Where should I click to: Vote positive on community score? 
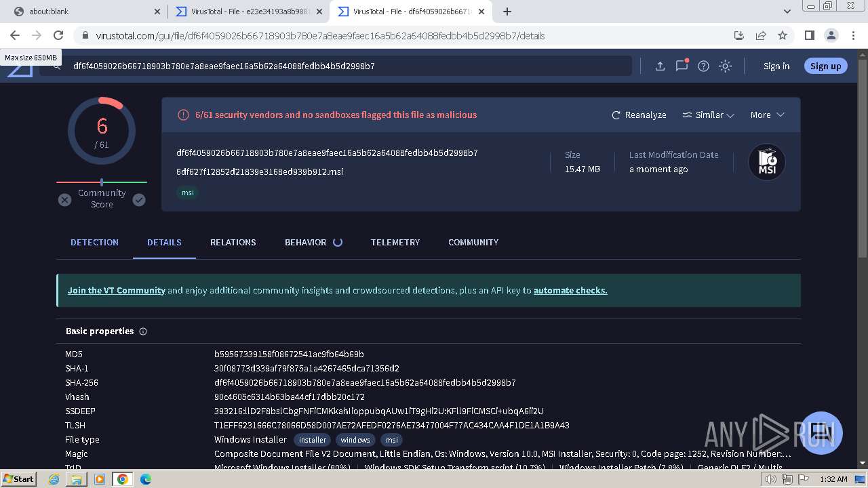pyautogui.click(x=139, y=200)
